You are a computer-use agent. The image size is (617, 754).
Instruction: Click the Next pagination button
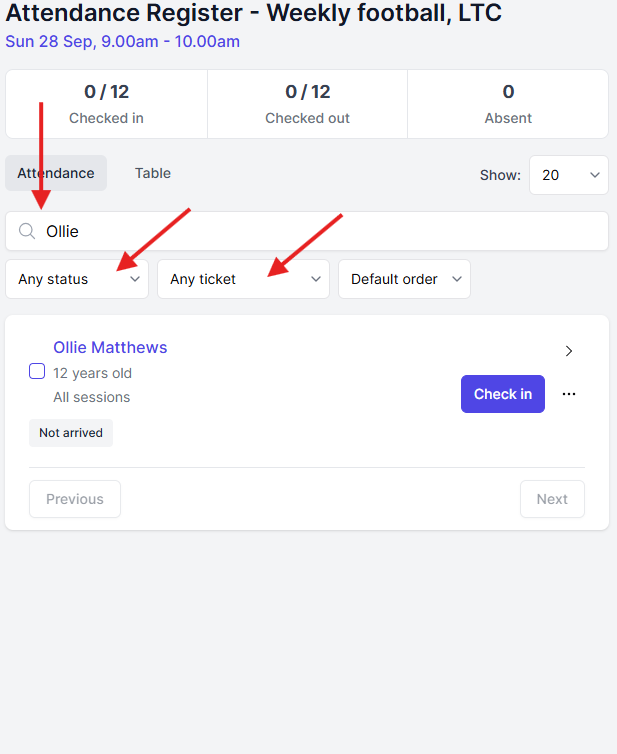tap(552, 499)
